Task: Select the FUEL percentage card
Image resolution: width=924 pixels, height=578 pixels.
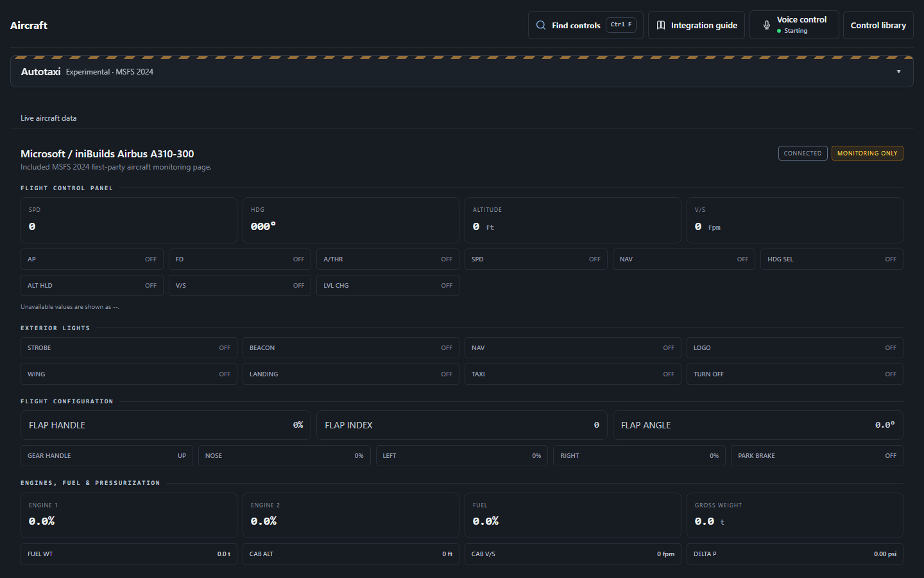Action: point(573,515)
